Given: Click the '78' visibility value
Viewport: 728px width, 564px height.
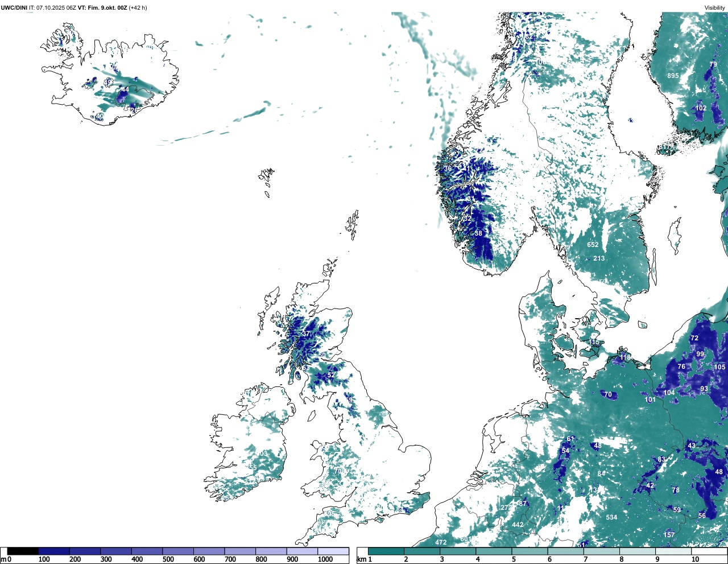Looking at the screenshot, I should pyautogui.click(x=676, y=490).
